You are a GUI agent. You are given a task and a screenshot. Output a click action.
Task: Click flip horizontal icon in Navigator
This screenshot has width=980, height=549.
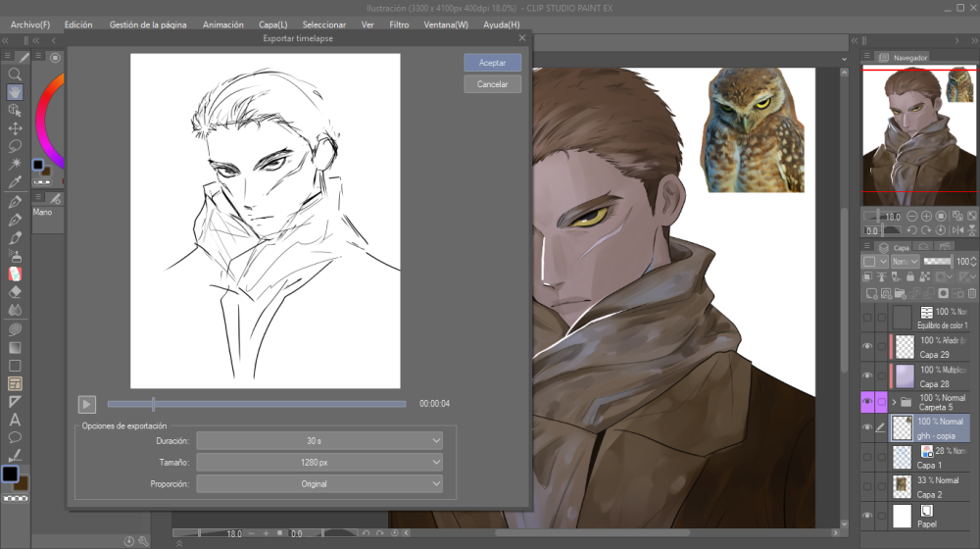[x=957, y=230]
